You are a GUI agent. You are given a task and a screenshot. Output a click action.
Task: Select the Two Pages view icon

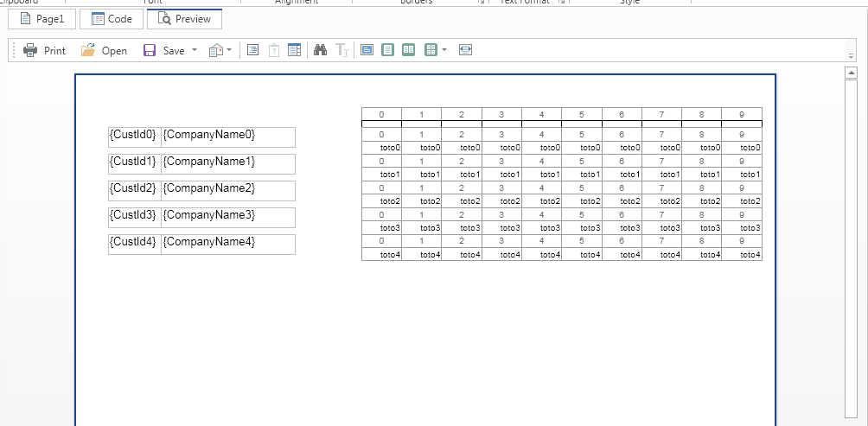point(409,50)
